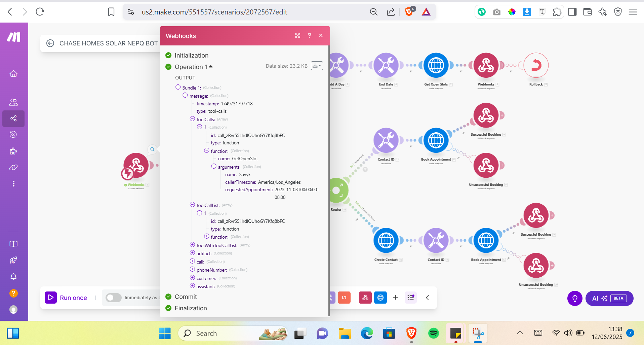644x345 pixels.
Task: Go back using arrow beside scenario name
Action: point(50,43)
